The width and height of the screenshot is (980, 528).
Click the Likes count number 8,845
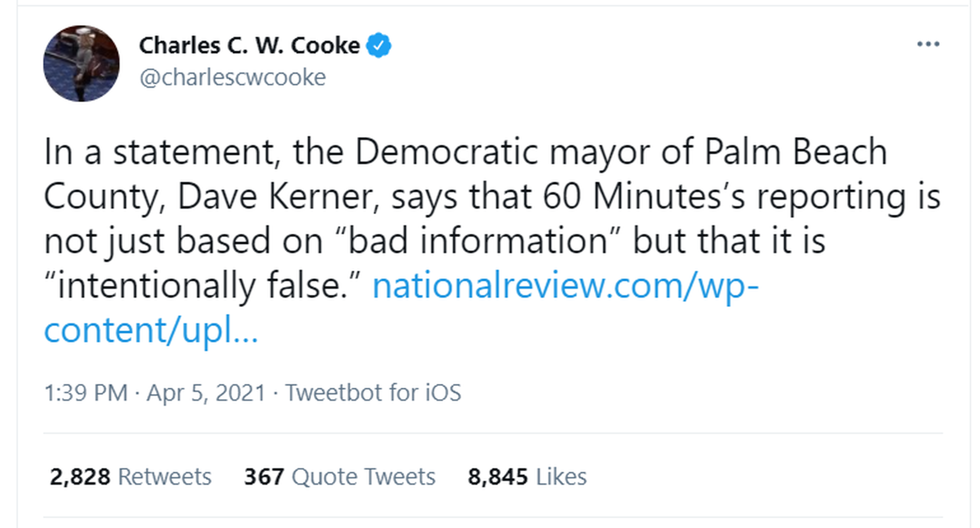497,477
